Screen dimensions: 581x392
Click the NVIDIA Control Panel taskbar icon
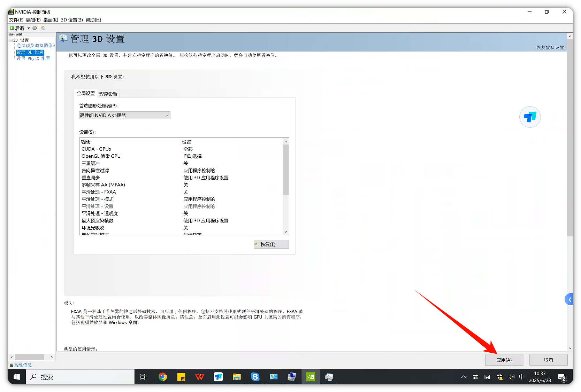(311, 377)
